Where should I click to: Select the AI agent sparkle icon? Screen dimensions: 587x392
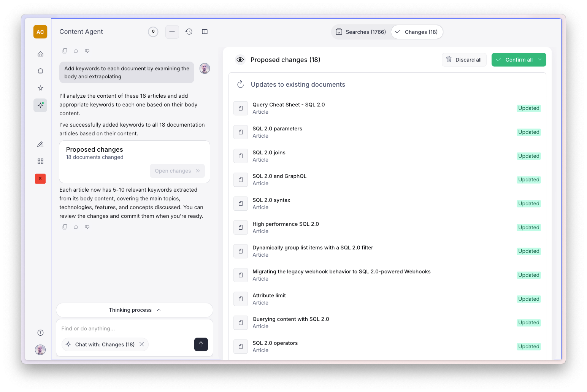point(40,105)
